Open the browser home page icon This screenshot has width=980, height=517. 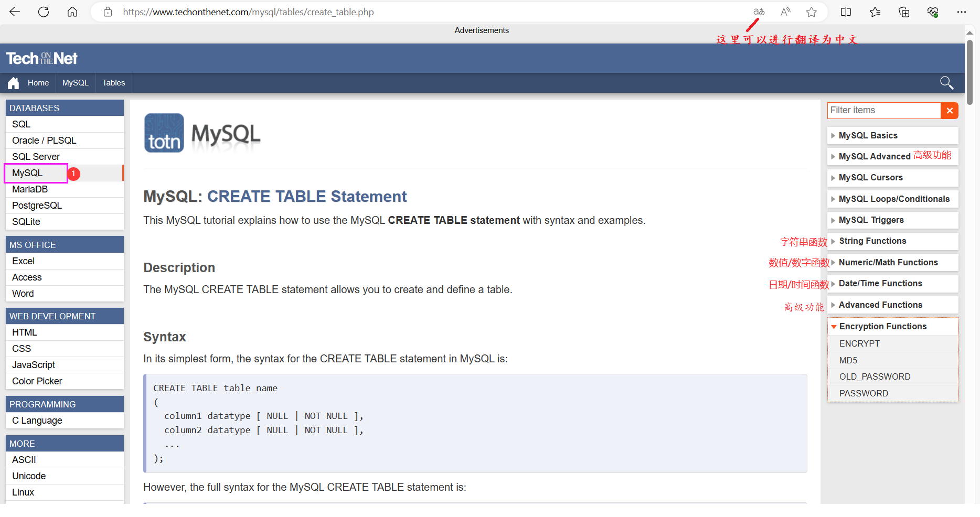click(x=72, y=12)
